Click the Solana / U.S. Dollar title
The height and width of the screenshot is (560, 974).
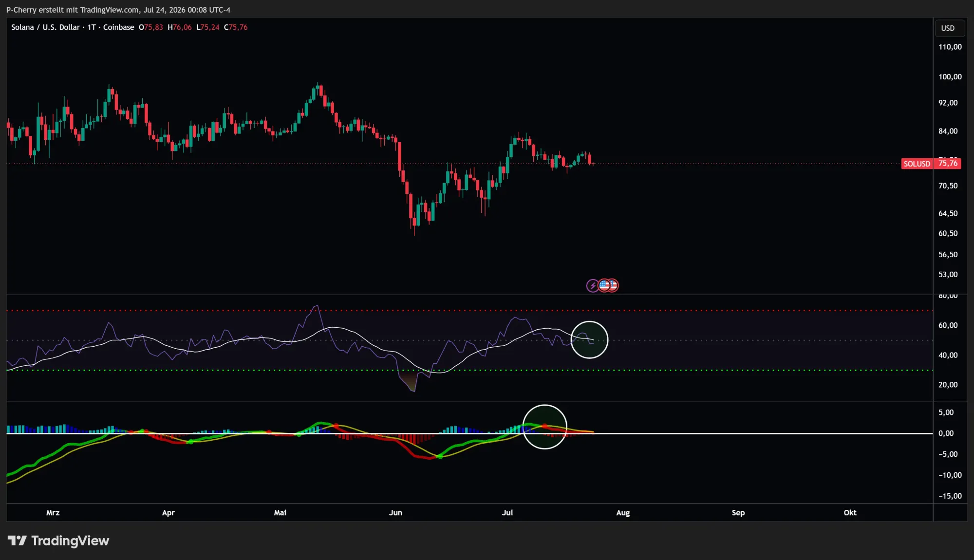45,27
